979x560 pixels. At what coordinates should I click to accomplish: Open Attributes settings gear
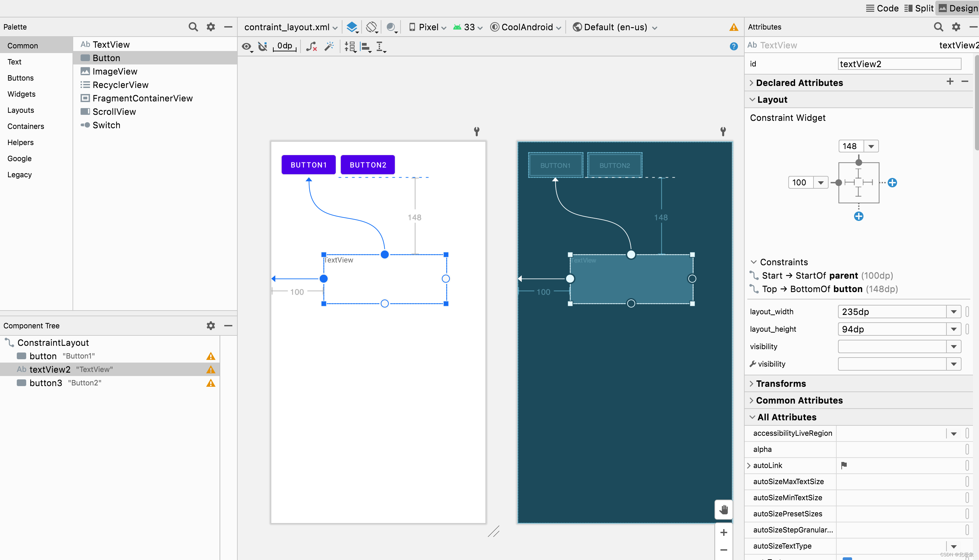(x=956, y=27)
